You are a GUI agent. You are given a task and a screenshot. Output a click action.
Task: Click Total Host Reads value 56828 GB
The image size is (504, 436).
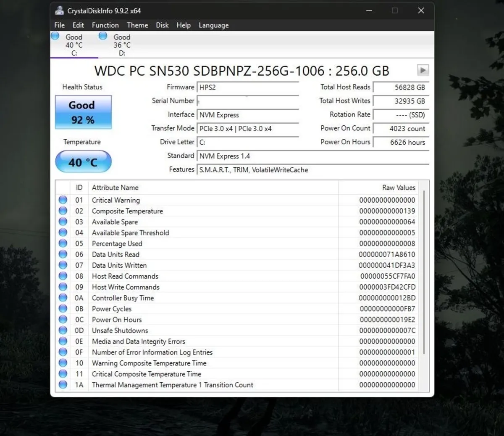[x=401, y=87]
